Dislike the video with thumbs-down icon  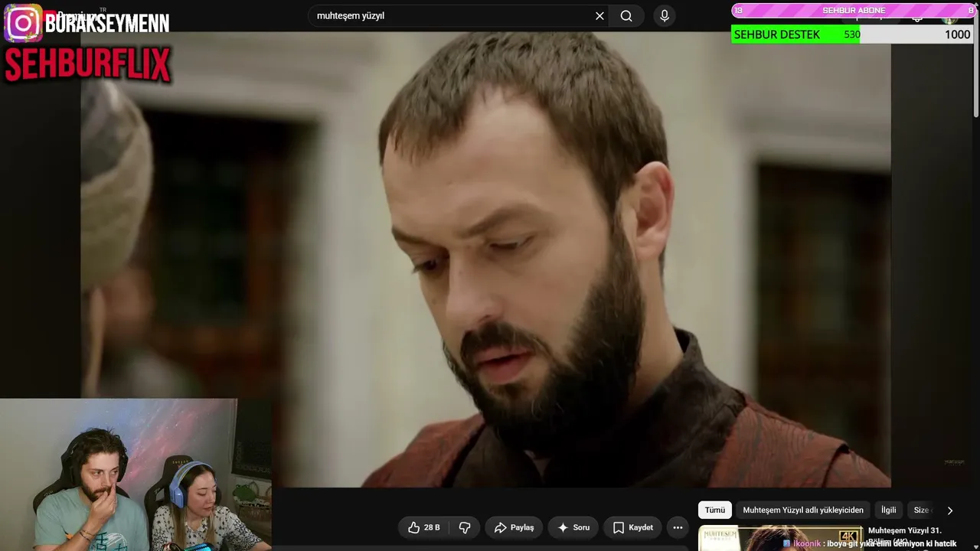tap(465, 527)
